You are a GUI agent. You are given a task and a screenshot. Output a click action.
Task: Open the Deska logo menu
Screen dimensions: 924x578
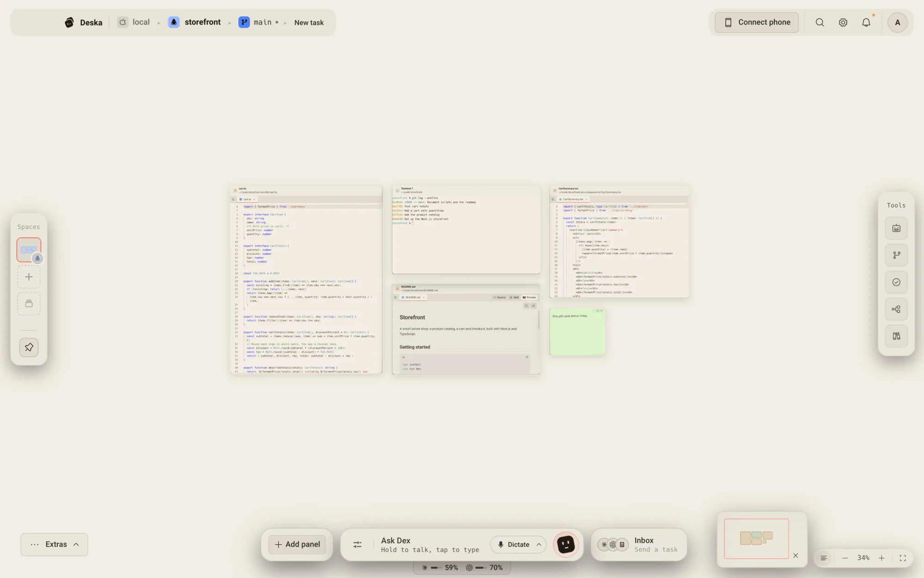click(84, 22)
